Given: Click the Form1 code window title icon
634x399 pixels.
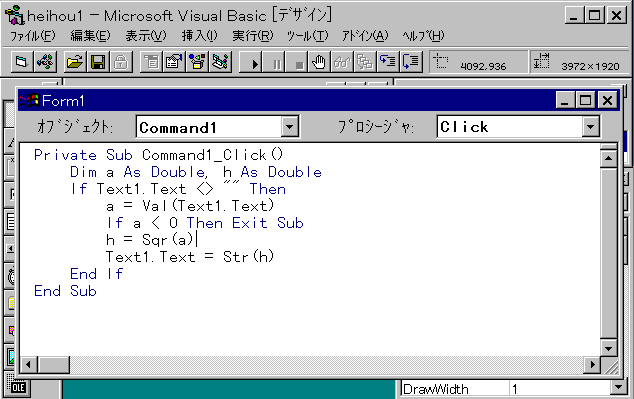Looking at the screenshot, I should 29,100.
